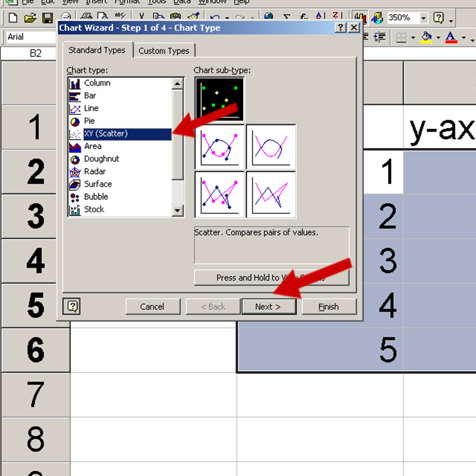Run the ABC spelling check icon
This screenshot has height=476, width=476.
point(120,16)
